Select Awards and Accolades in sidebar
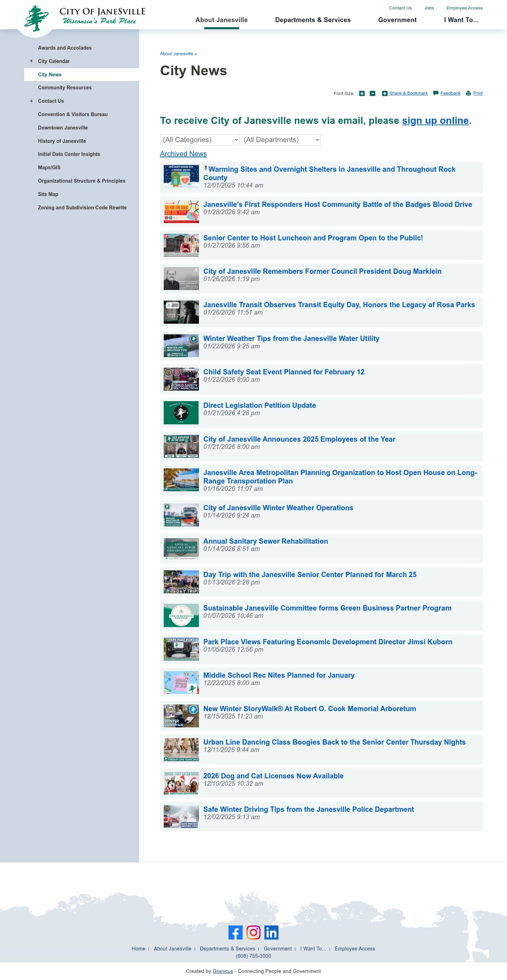The height and width of the screenshot is (980, 507). click(x=65, y=48)
